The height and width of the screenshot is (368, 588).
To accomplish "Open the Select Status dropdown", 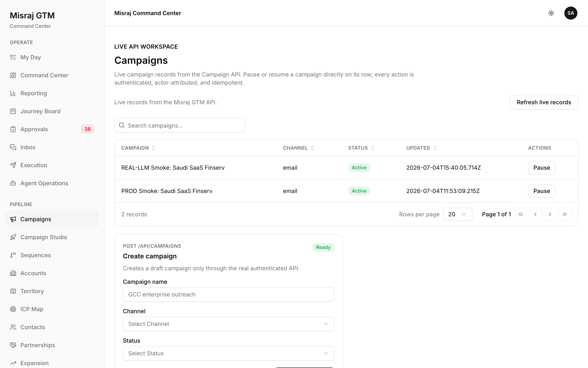I will [228, 353].
